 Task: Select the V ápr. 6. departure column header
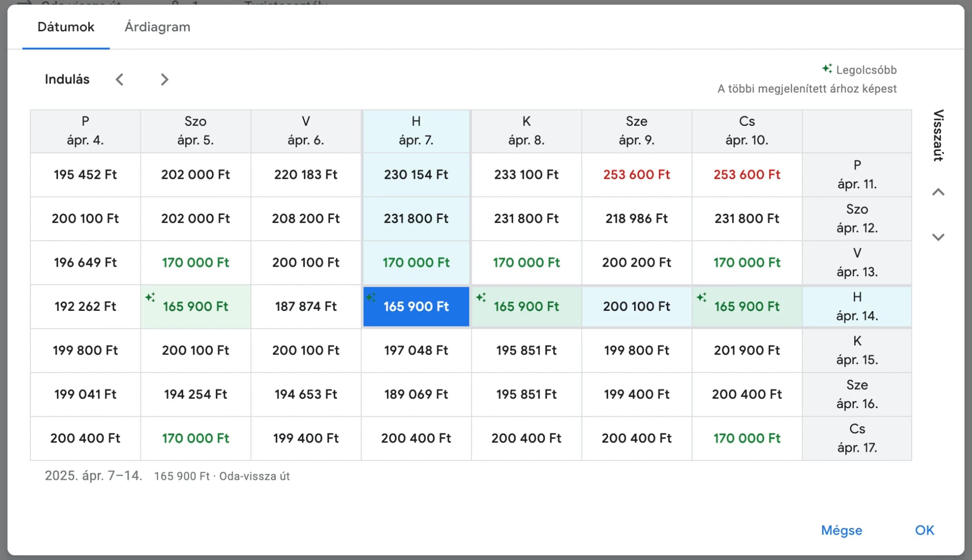(306, 131)
